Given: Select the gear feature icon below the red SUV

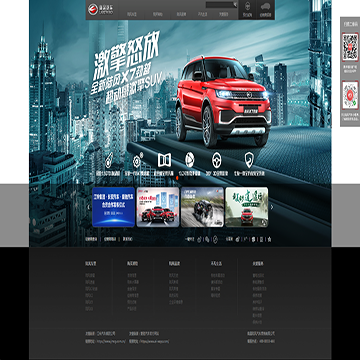Looking at the screenshot, I should (137, 161).
